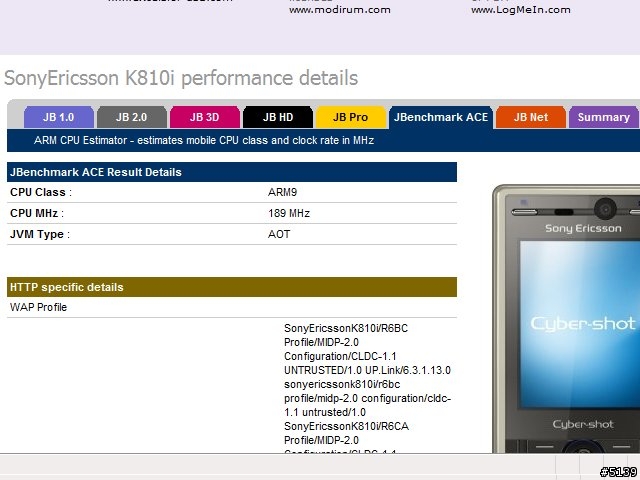Visit the www.modirum.com link

(340, 10)
